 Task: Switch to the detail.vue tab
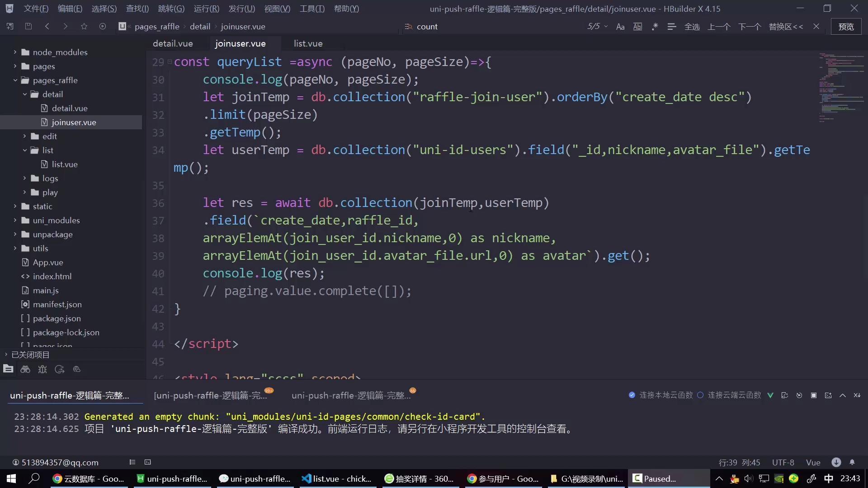(x=173, y=43)
